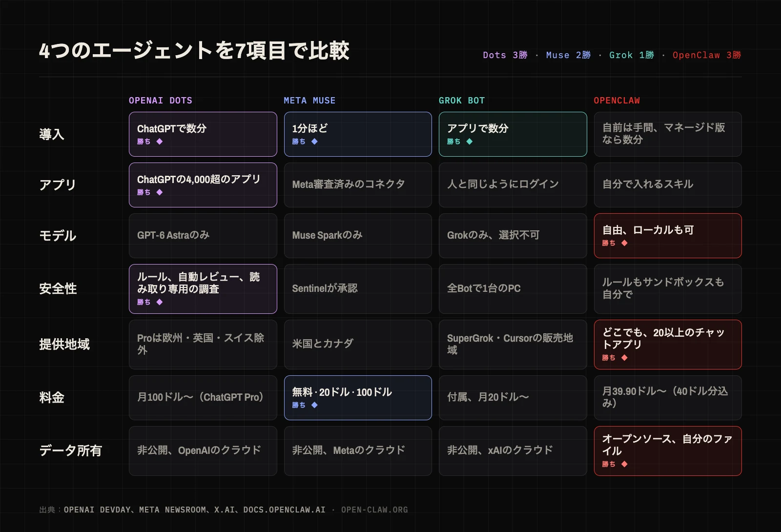The height and width of the screenshot is (532, 781).
Task: Click the OpenClaw 3勝 score in the header
Action: [707, 55]
